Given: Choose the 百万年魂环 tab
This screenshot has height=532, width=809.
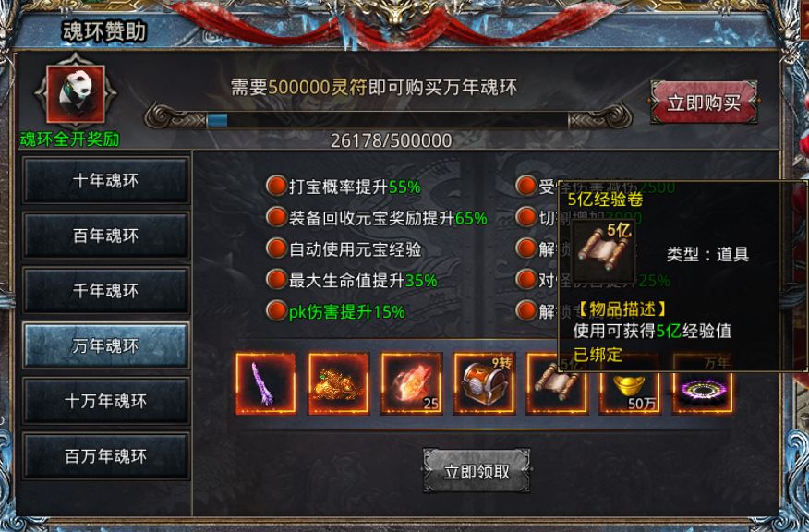Looking at the screenshot, I should tap(106, 456).
